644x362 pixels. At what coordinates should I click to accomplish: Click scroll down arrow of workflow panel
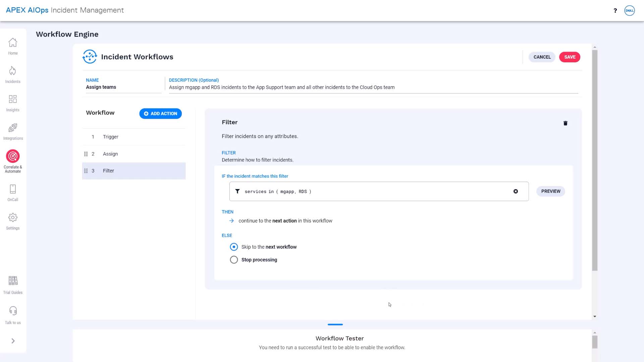click(x=595, y=316)
